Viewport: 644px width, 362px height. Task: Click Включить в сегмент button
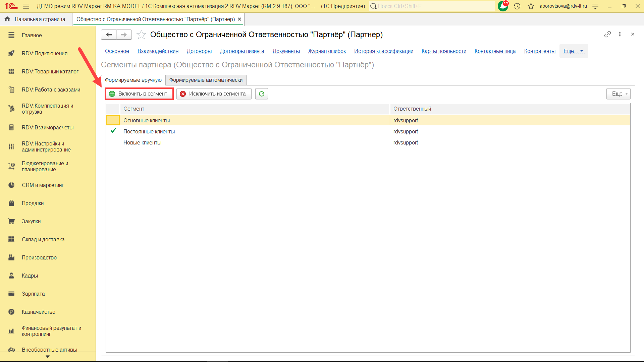(139, 94)
